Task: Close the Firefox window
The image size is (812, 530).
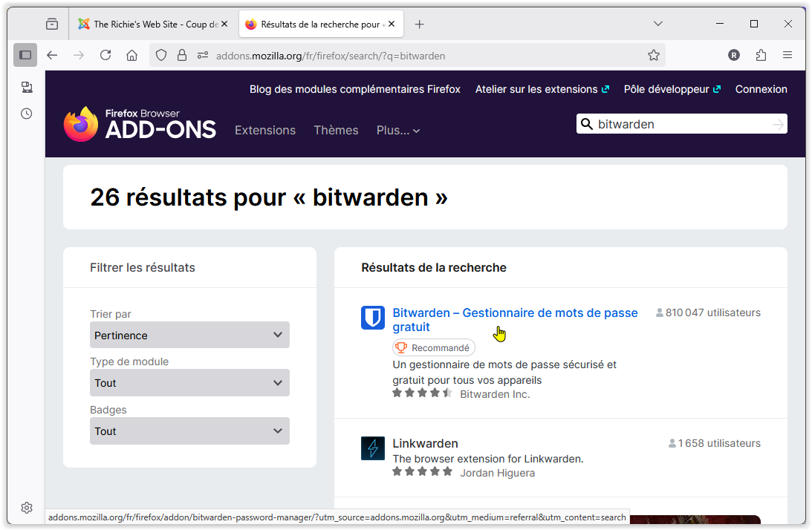Action: [x=788, y=24]
